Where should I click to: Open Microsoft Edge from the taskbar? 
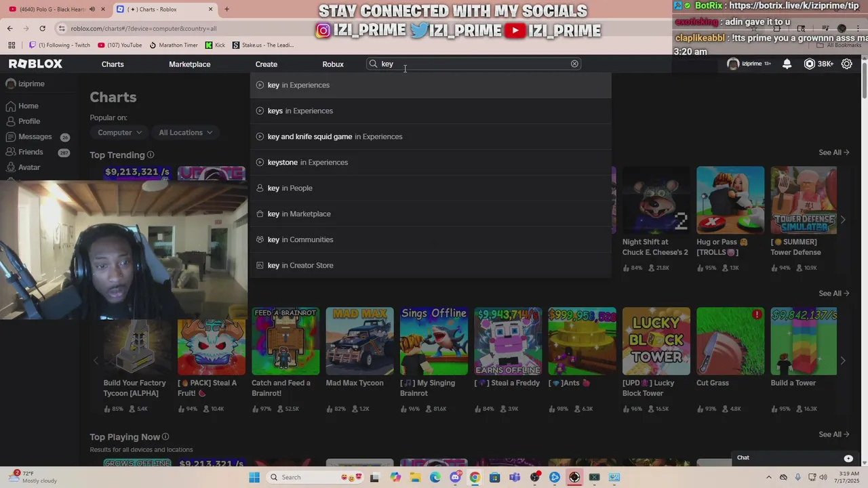coord(435,477)
